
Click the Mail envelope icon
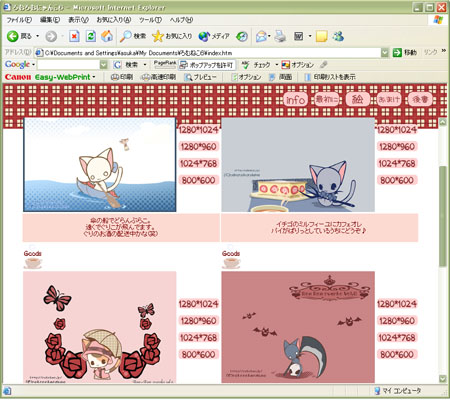coord(261,36)
